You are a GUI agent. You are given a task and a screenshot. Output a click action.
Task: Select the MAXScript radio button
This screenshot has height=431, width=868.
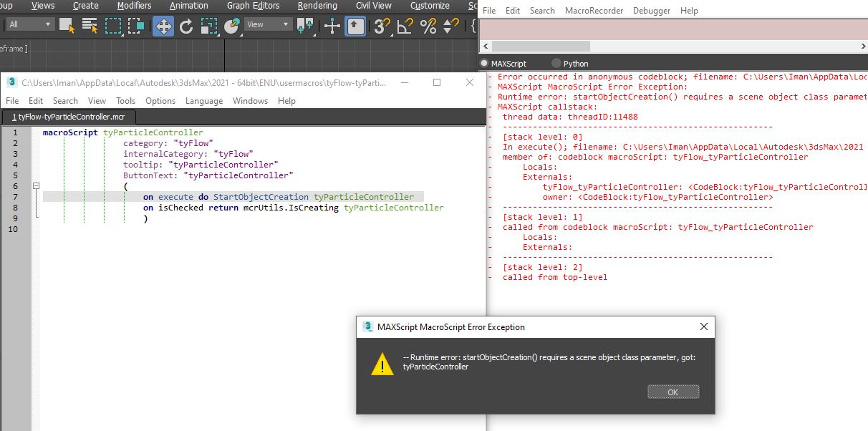tap(485, 64)
